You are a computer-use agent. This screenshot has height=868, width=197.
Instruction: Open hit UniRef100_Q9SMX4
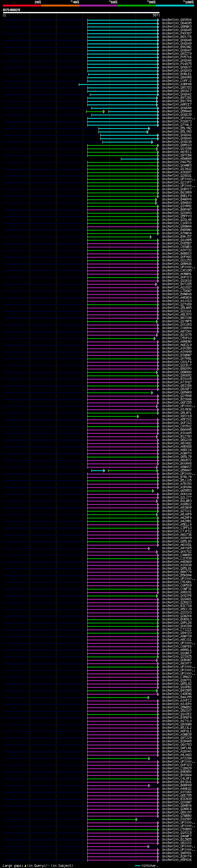pyautogui.click(x=177, y=20)
